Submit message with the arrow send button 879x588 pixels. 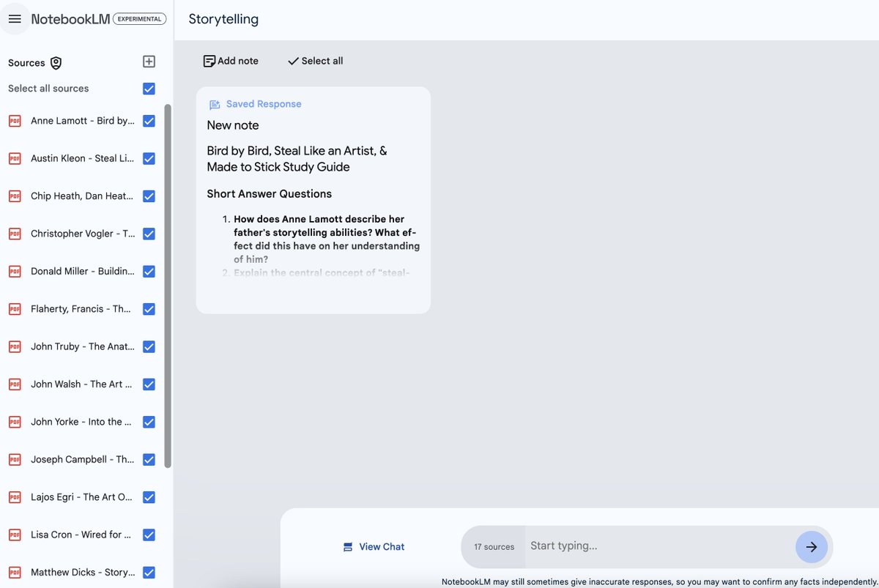[812, 547]
